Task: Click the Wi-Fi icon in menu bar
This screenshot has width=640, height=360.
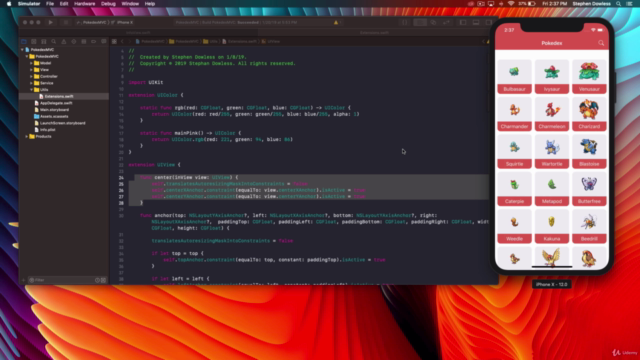Action: (x=511, y=4)
